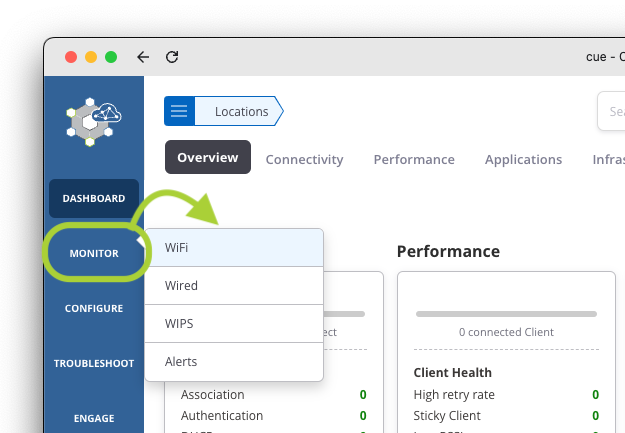Expand the Monitor sidebar menu

tap(94, 253)
